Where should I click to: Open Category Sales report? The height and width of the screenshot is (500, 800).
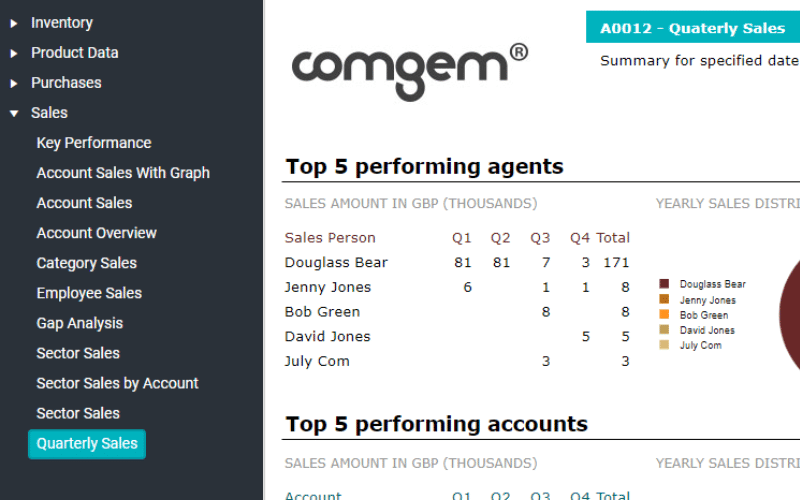[x=87, y=263]
